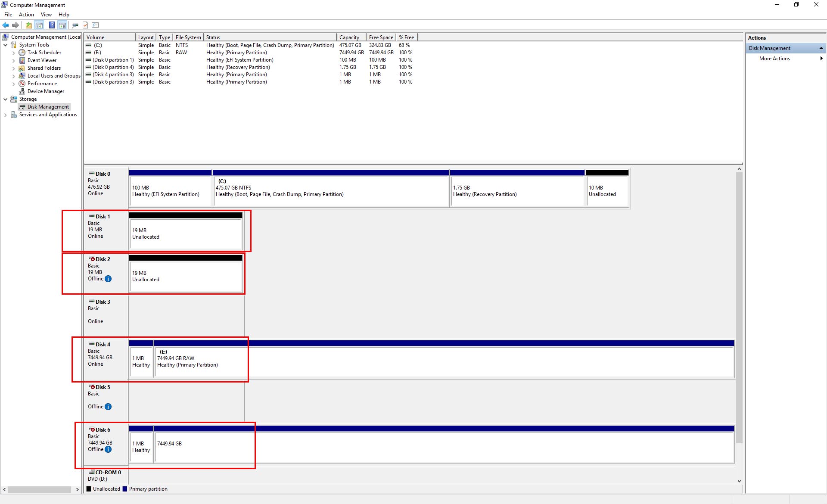Click the Refresh disk connection toolbar icon
The height and width of the screenshot is (504, 827).
[x=75, y=25]
